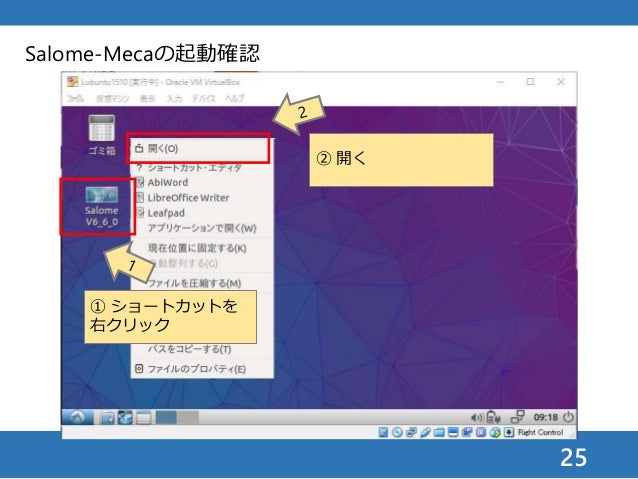Switch to the second gray workspace in pager
The width and height of the screenshot is (638, 479).
click(188, 418)
